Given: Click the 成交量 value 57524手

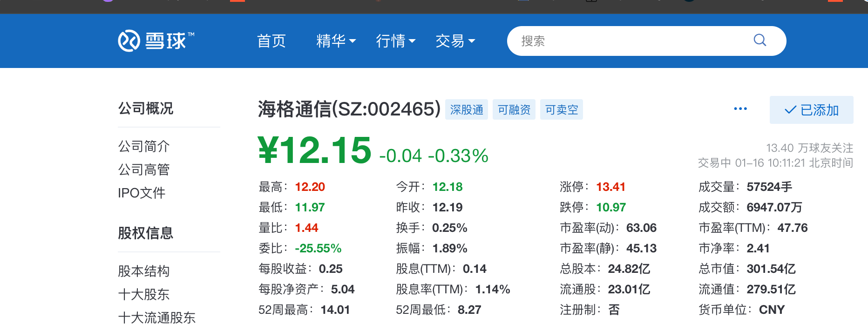Looking at the screenshot, I should [769, 187].
